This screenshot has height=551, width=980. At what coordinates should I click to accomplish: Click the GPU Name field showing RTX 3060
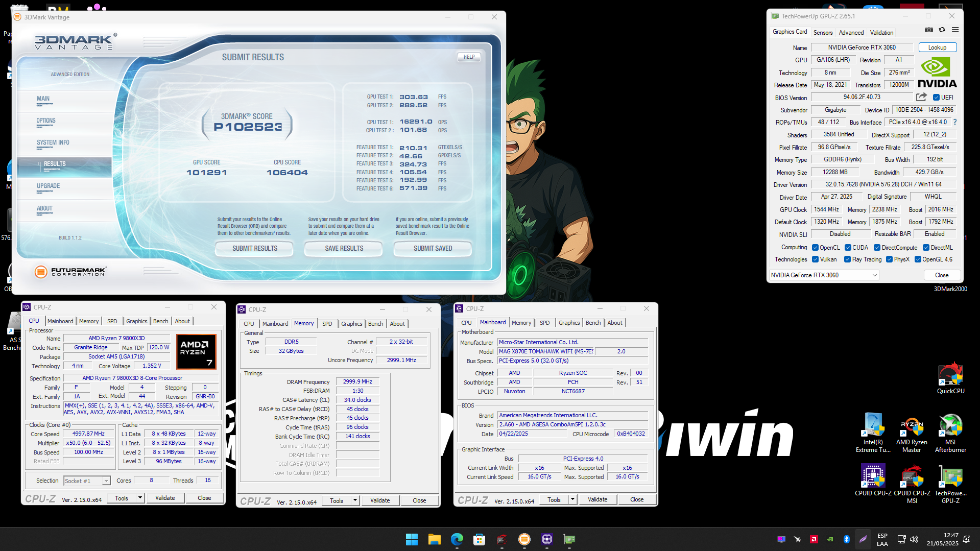point(862,47)
